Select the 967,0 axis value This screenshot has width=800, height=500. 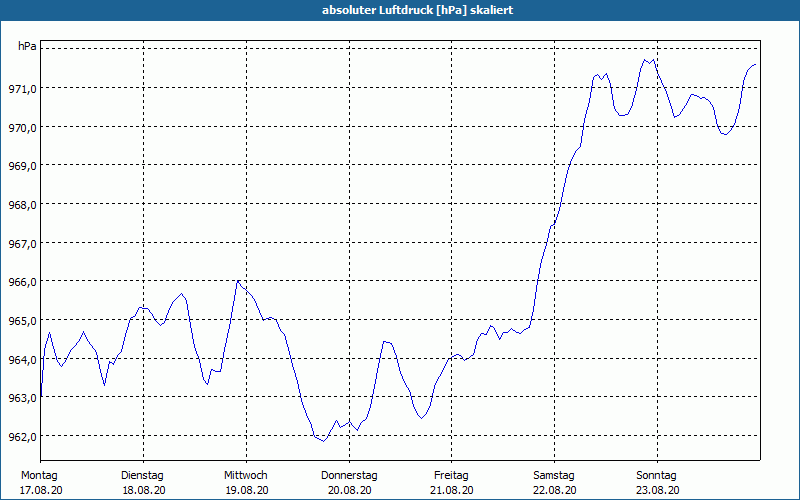[22, 244]
